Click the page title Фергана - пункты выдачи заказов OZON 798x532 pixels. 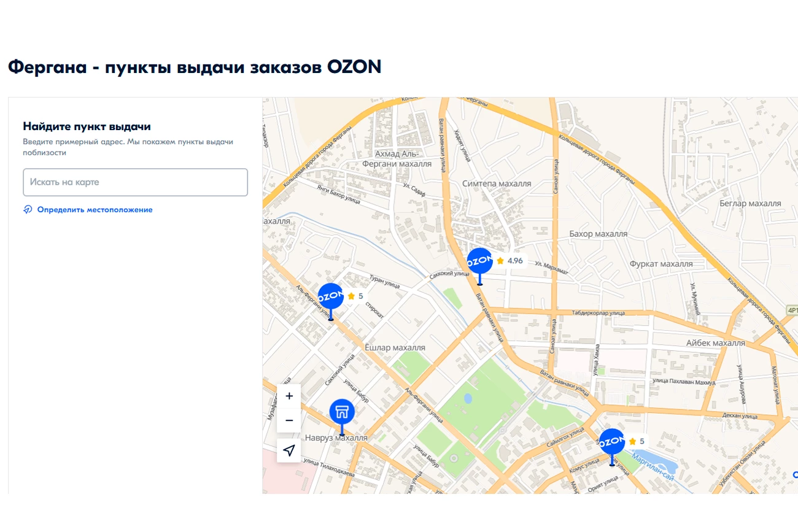click(x=195, y=66)
